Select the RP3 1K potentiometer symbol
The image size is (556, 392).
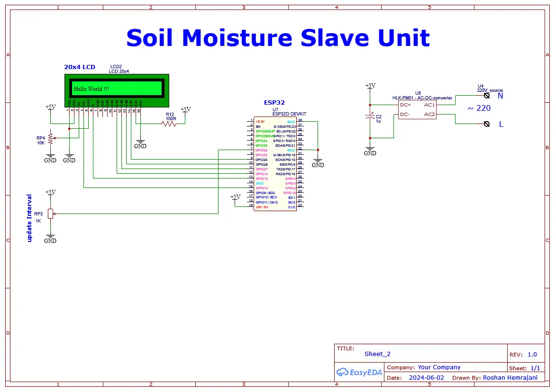click(51, 214)
